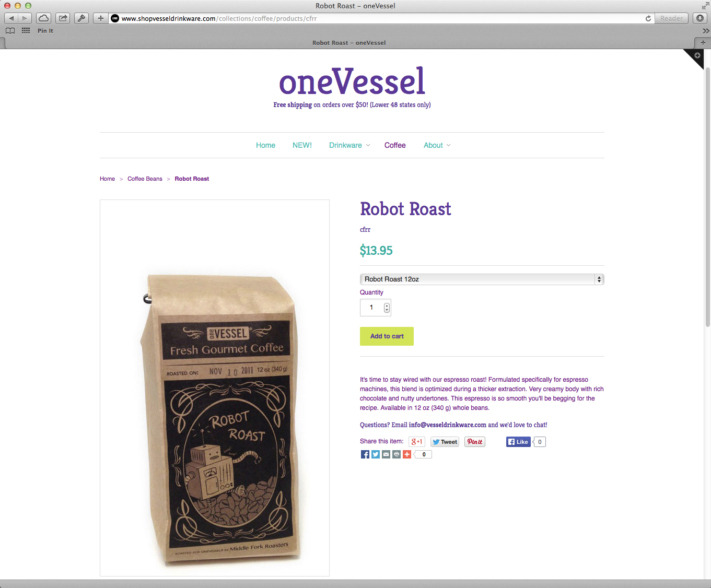Follow the Coffee Beans breadcrumb link
Screen dimensions: 711x588
(145, 179)
